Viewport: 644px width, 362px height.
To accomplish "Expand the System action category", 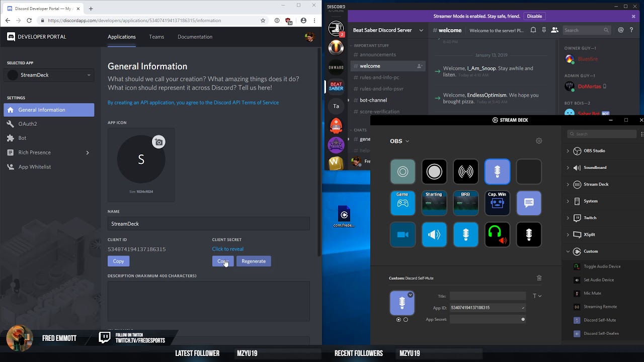I will click(x=568, y=201).
